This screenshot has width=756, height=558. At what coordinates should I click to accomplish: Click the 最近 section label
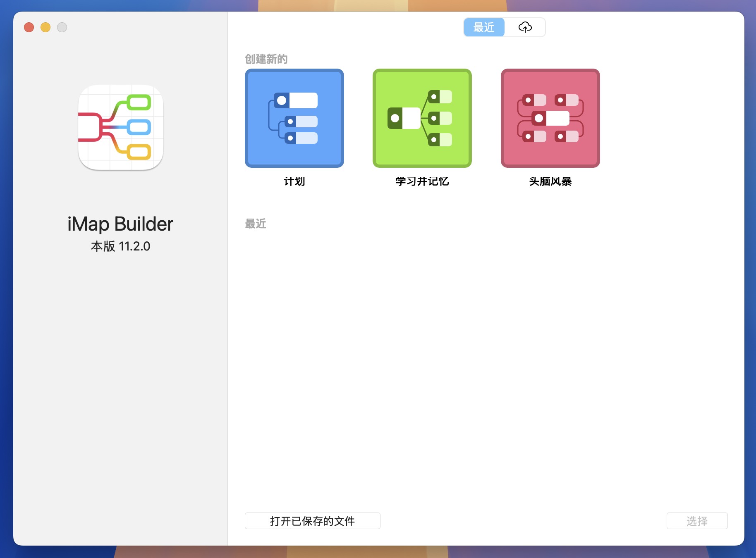256,224
